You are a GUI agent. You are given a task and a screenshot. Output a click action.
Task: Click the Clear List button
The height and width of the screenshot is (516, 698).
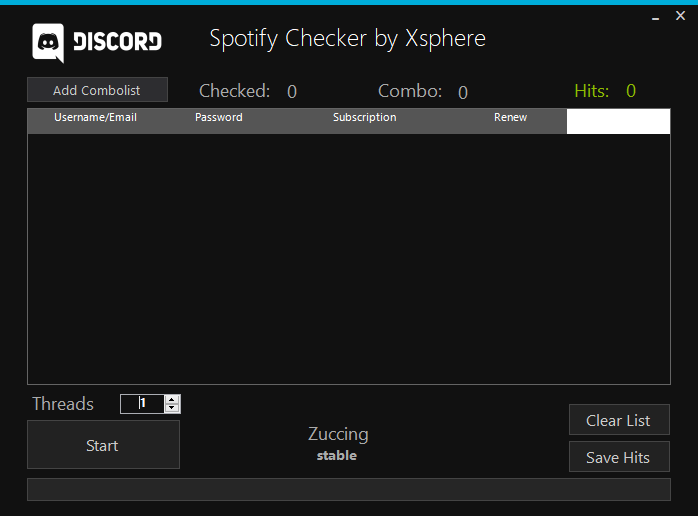pyautogui.click(x=619, y=419)
